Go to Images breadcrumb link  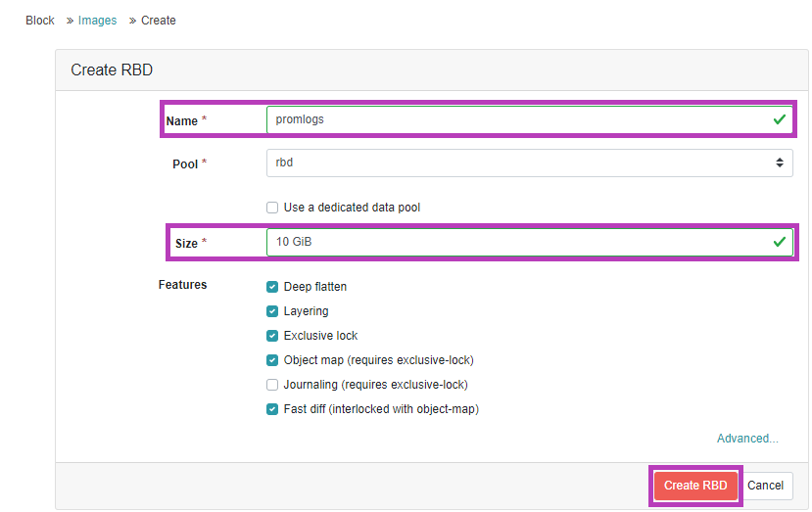(x=97, y=21)
